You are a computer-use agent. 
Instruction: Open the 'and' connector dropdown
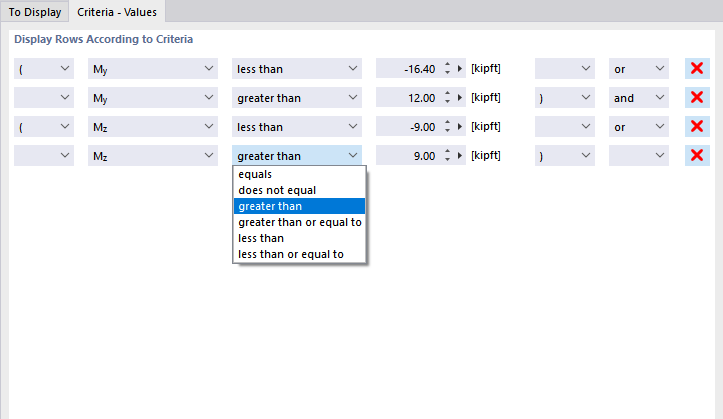639,98
